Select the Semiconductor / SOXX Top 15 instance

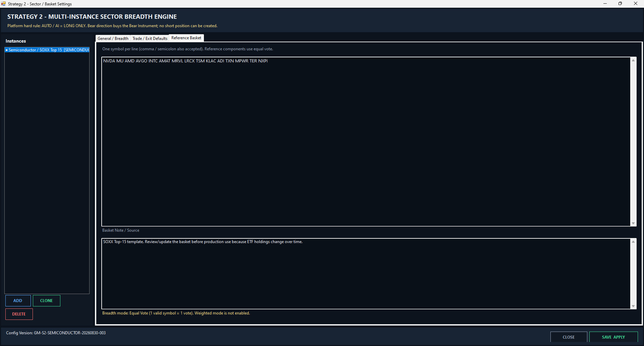47,50
